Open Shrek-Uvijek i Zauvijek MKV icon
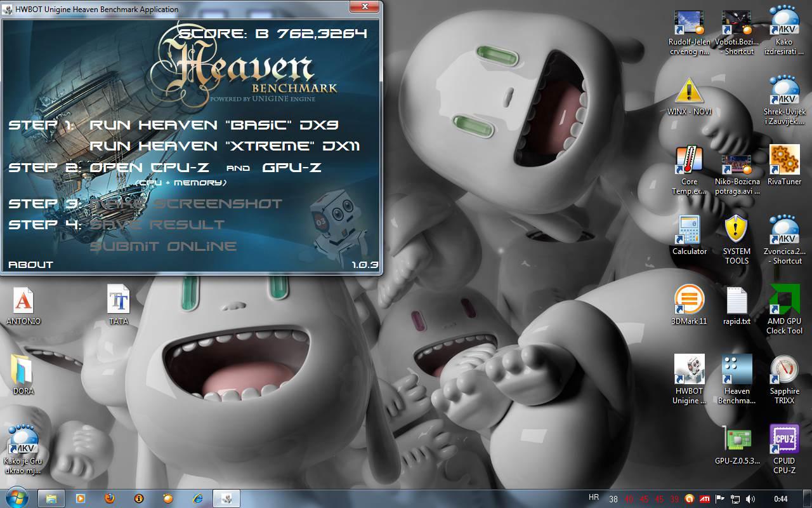 784,100
